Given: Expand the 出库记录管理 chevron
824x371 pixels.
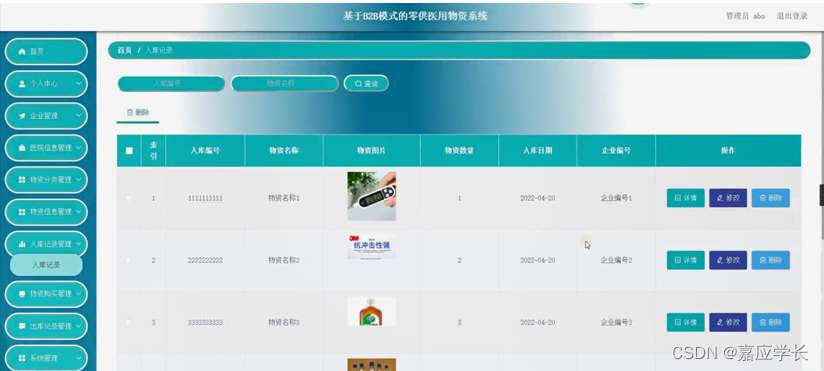Looking at the screenshot, I should [x=78, y=326].
